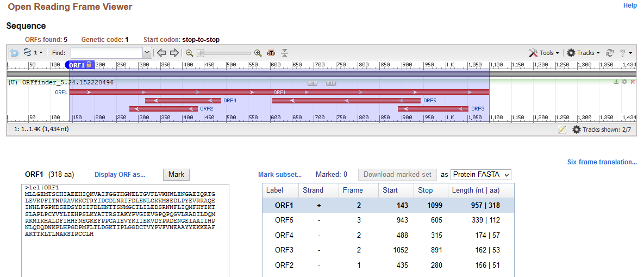Click the back/undo navigation icon
The width and height of the screenshot is (644, 277).
(14, 53)
